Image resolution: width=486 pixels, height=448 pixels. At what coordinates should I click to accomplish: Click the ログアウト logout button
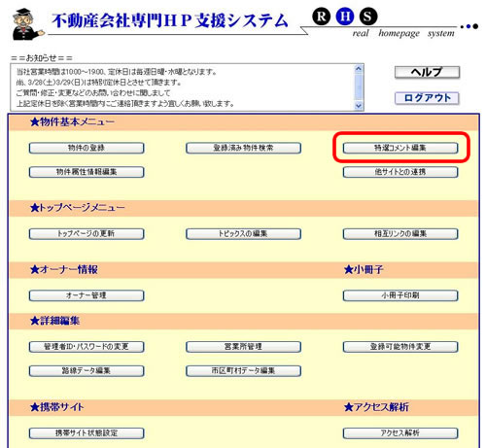(427, 98)
